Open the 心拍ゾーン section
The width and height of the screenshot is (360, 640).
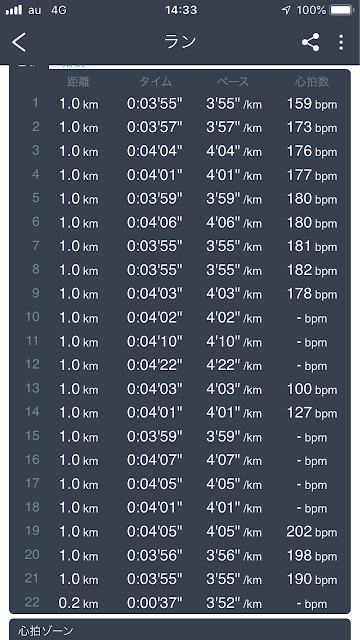pos(180,629)
